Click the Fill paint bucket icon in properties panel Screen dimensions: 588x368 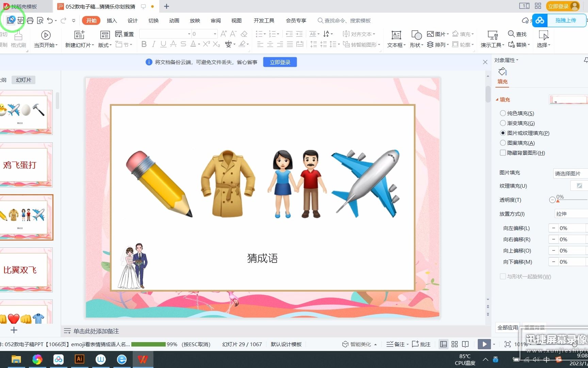coord(502,72)
